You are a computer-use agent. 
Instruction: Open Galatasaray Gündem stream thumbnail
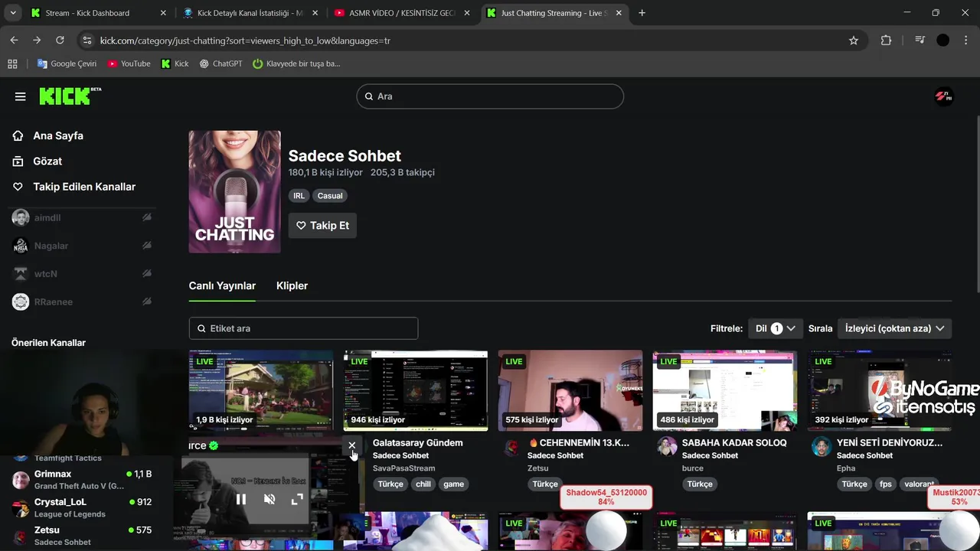416,390
